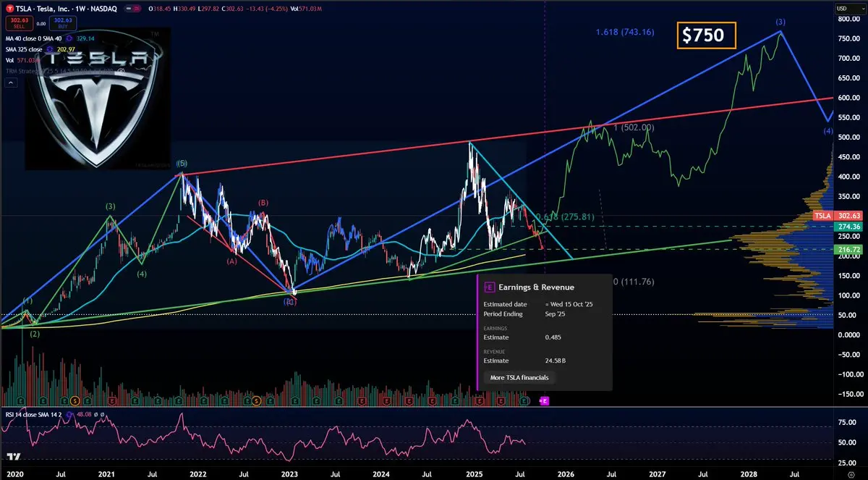Click the 2028 label on time axis
The image size is (868, 480).
[749, 473]
